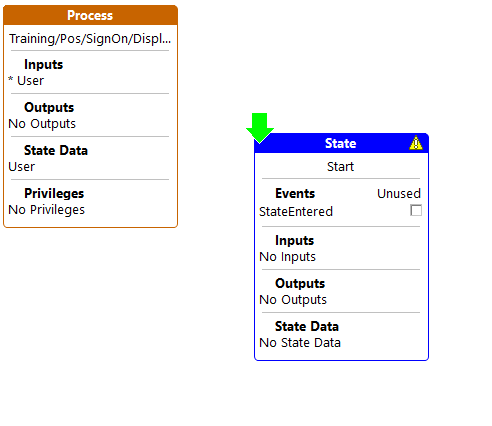
Task: Click the yellow warning icon on State
Action: 416,143
